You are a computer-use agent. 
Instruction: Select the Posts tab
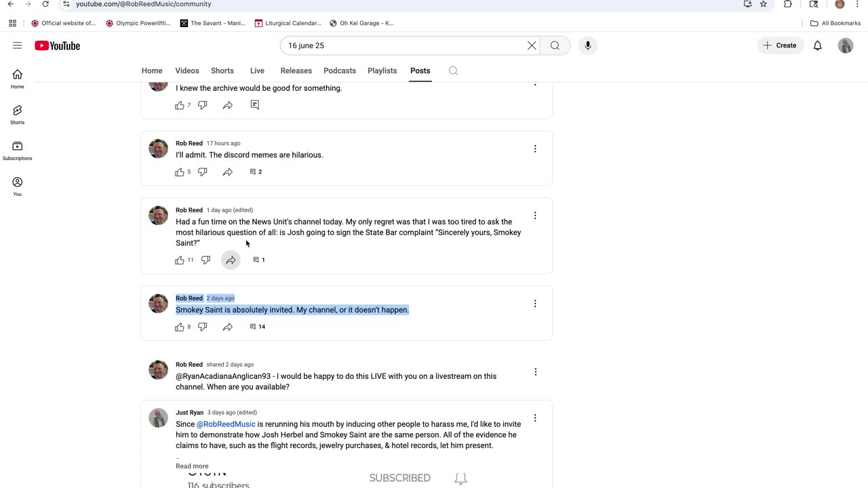[x=420, y=70]
